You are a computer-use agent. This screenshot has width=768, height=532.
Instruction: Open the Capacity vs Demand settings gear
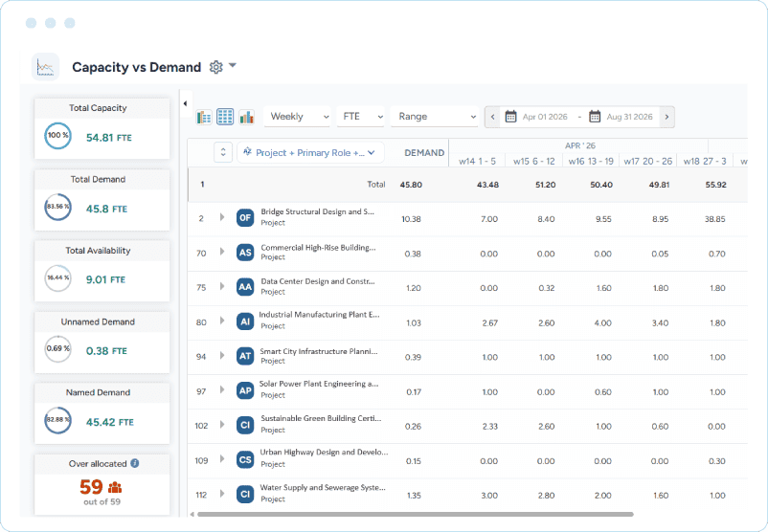tap(216, 67)
